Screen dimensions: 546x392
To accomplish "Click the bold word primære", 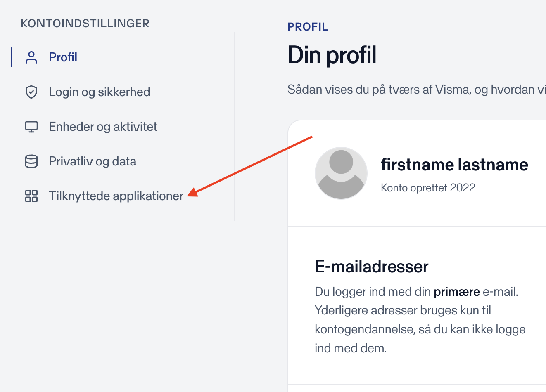I will (457, 292).
